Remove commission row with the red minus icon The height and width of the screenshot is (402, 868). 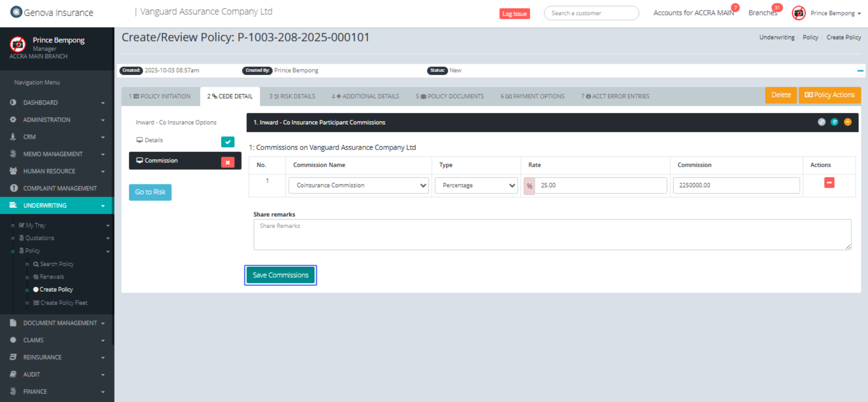[x=829, y=183]
